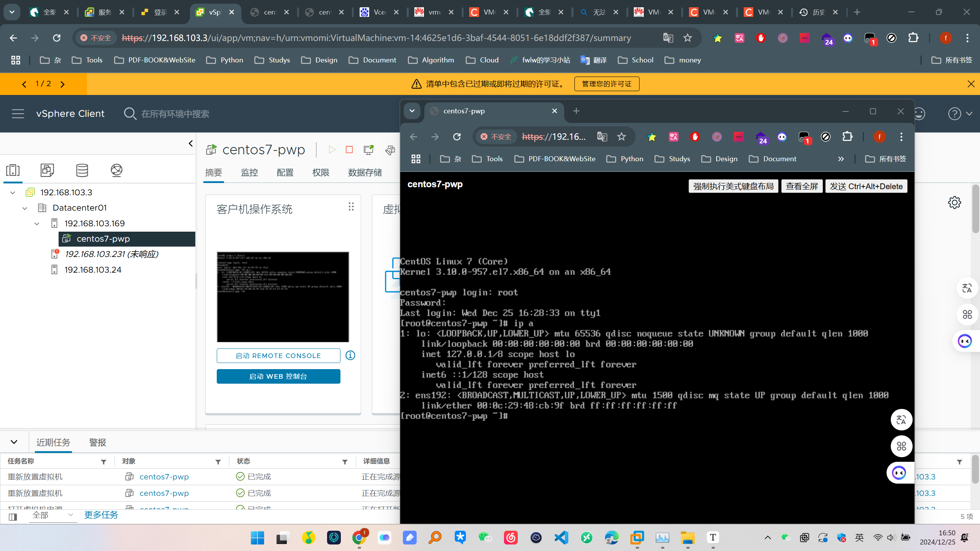Collapse the Datacenter01 tree node
980x551 pixels.
pyautogui.click(x=25, y=208)
